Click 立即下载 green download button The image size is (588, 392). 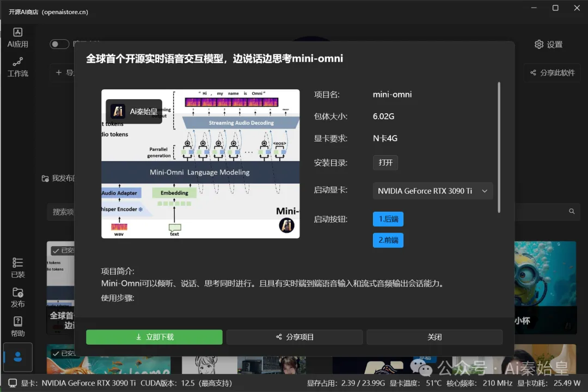coord(154,337)
